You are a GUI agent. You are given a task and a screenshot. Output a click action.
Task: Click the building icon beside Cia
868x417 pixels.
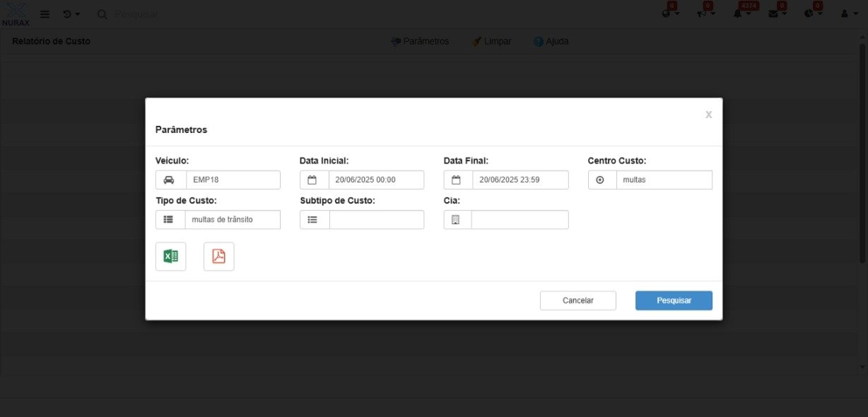[x=457, y=220]
